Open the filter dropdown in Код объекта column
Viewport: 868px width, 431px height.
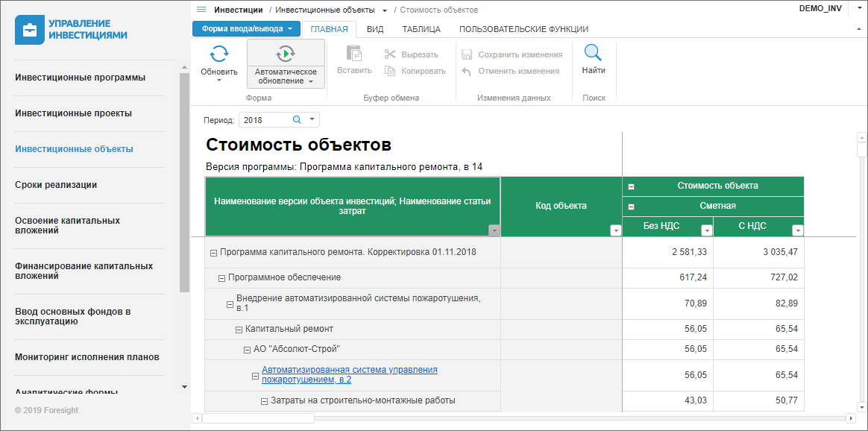[615, 230]
